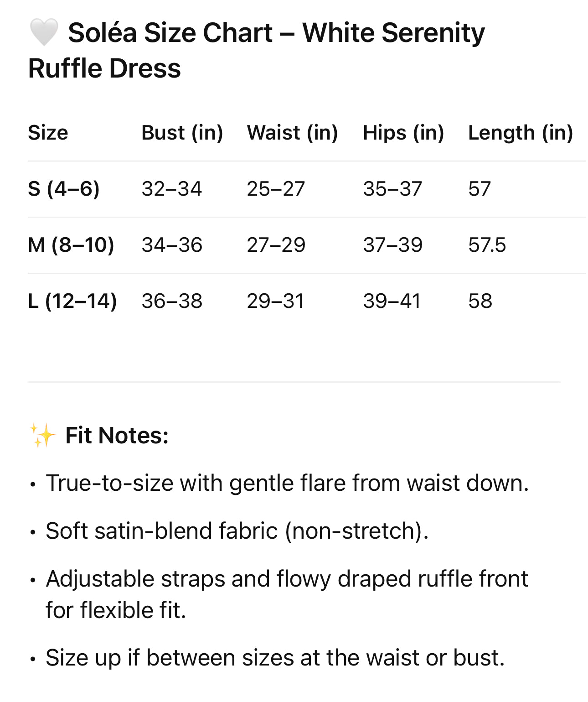588x702 pixels.
Task: Click the Hips (in) column header
Action: (x=403, y=133)
